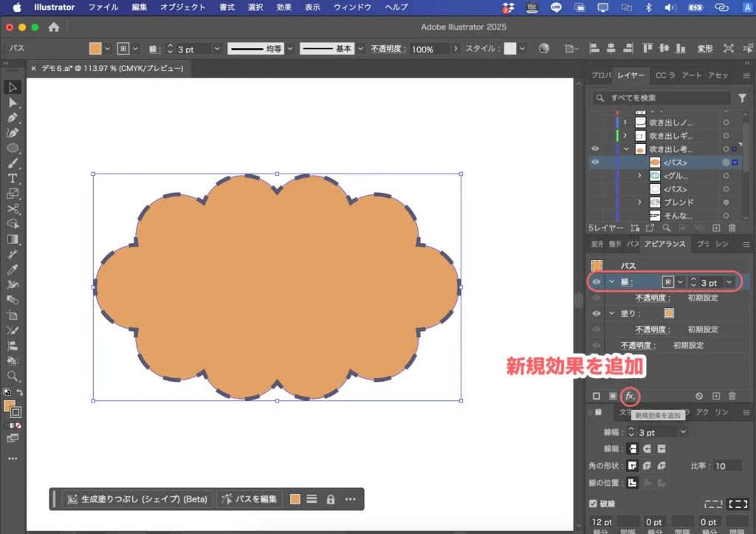Pick the Scissors tool in the toolbar

coord(13,209)
